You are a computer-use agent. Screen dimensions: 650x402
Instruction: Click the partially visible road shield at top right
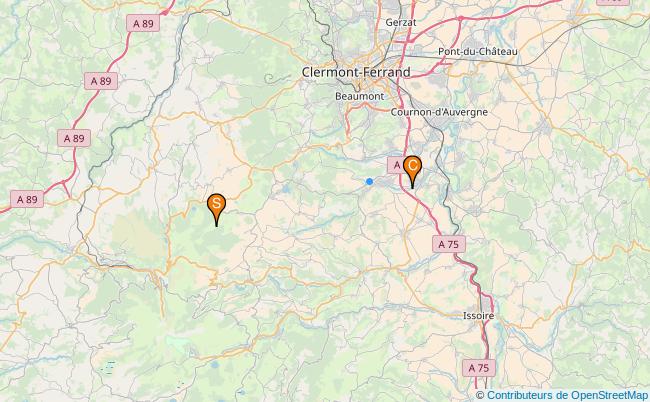(613, 2)
